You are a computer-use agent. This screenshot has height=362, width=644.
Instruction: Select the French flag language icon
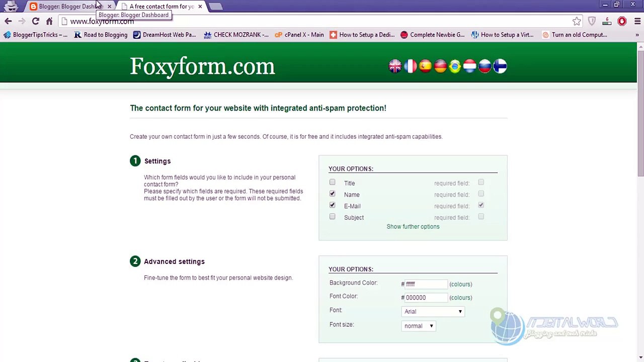[410, 66]
